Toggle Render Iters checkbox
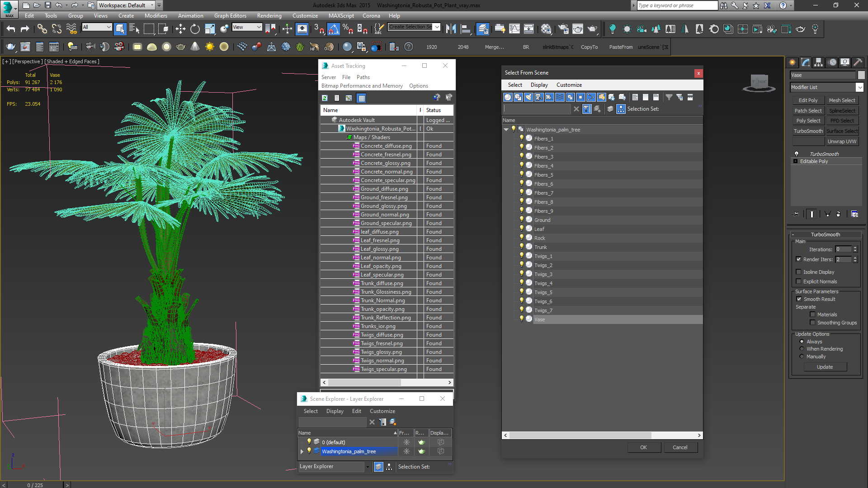 pos(798,259)
